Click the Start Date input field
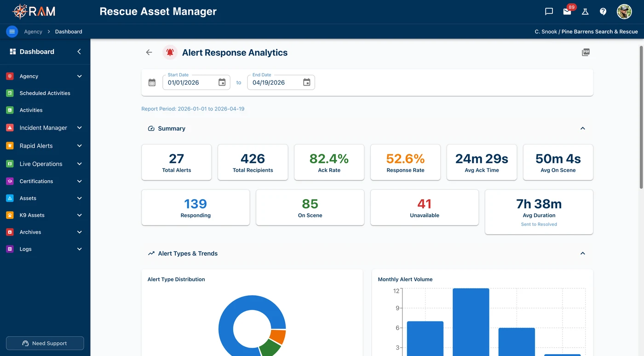644x356 pixels. point(196,82)
